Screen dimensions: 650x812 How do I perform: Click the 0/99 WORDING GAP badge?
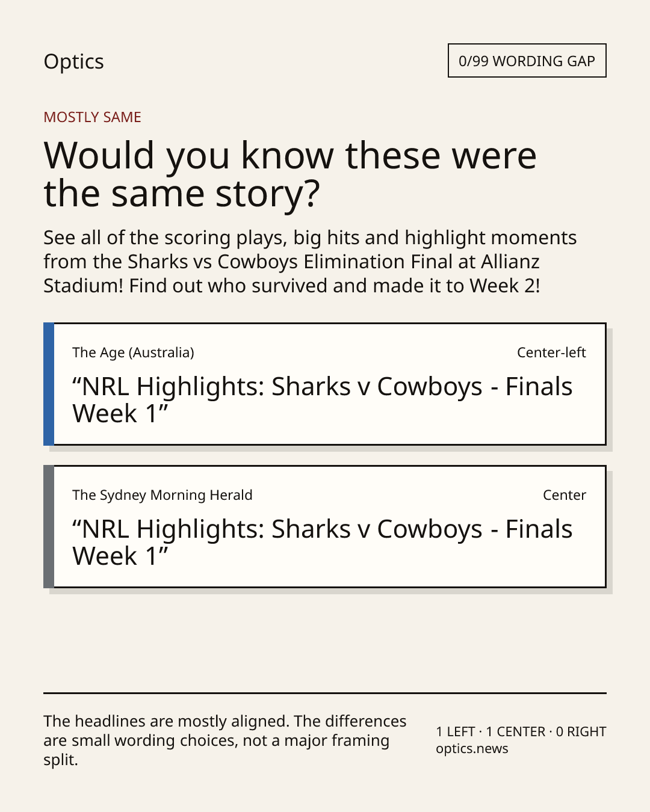click(x=527, y=61)
